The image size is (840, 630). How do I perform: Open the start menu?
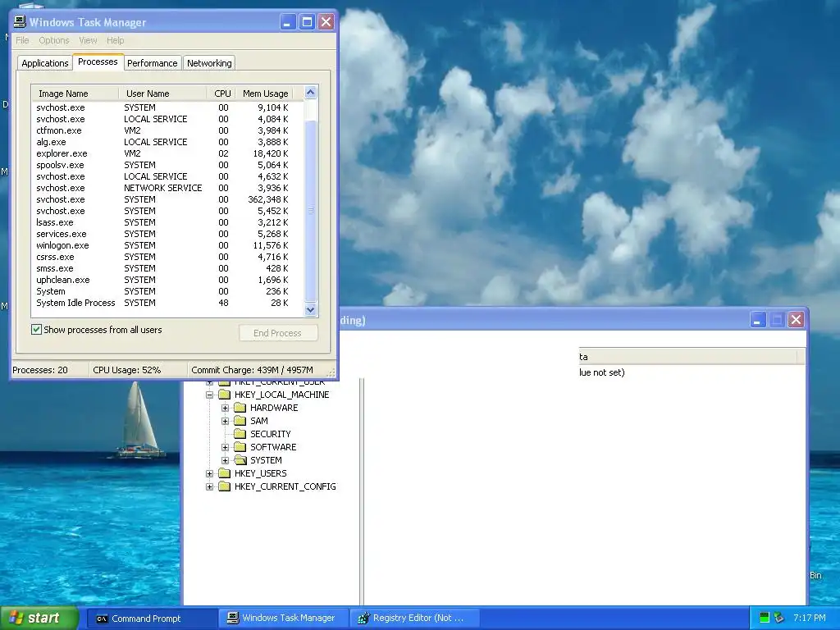pos(39,618)
